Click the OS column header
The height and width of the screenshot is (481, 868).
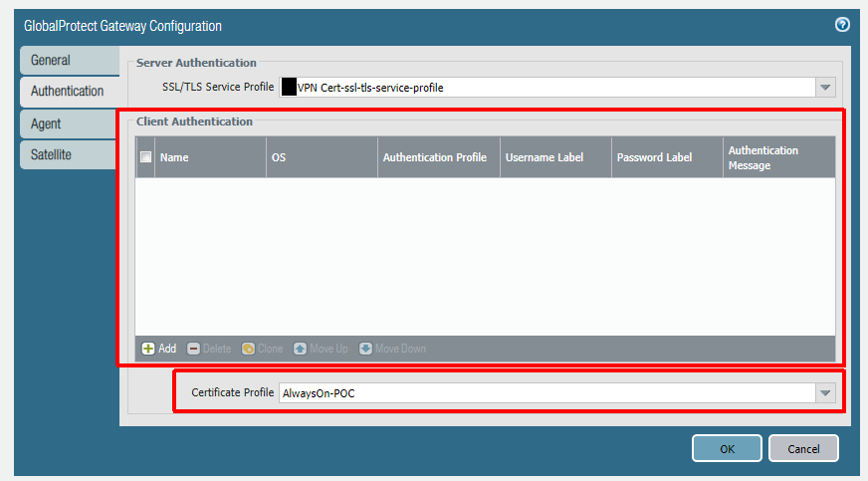(x=323, y=157)
